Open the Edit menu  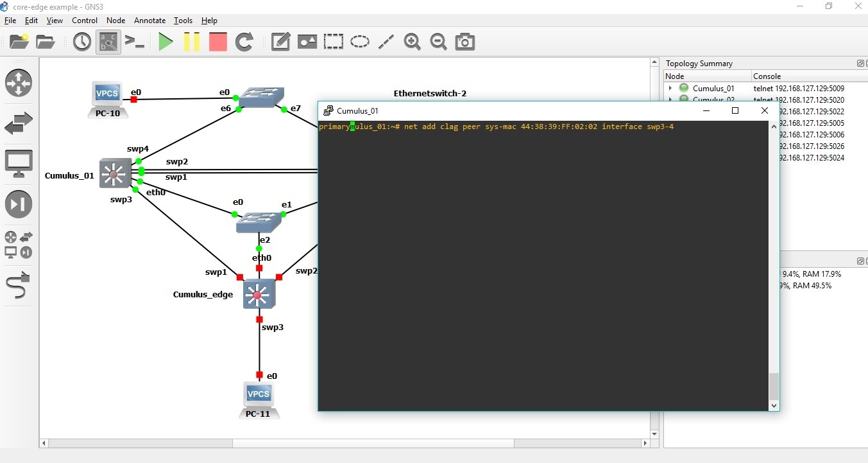coord(31,21)
